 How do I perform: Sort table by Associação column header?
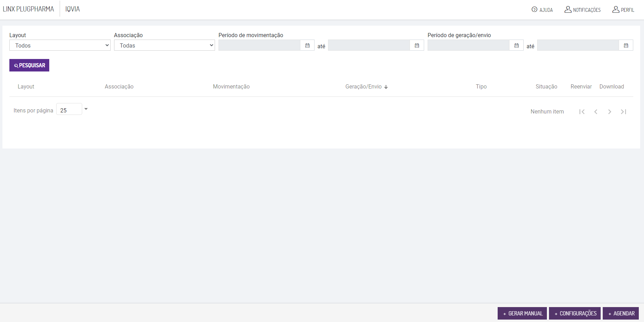click(119, 87)
